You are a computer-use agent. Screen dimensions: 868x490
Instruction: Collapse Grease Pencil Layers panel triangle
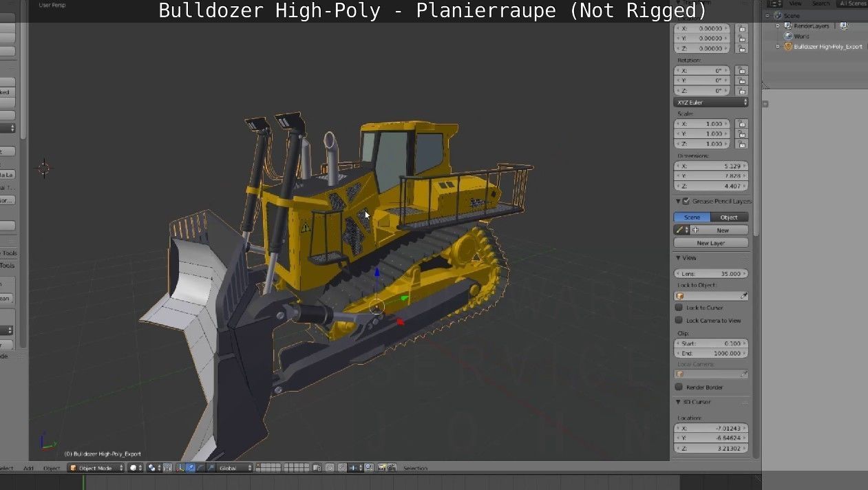point(677,202)
